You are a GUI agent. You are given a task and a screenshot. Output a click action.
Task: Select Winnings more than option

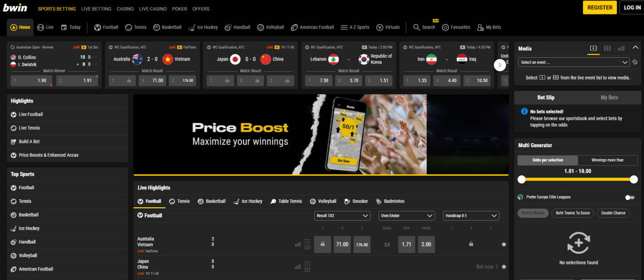(608, 160)
